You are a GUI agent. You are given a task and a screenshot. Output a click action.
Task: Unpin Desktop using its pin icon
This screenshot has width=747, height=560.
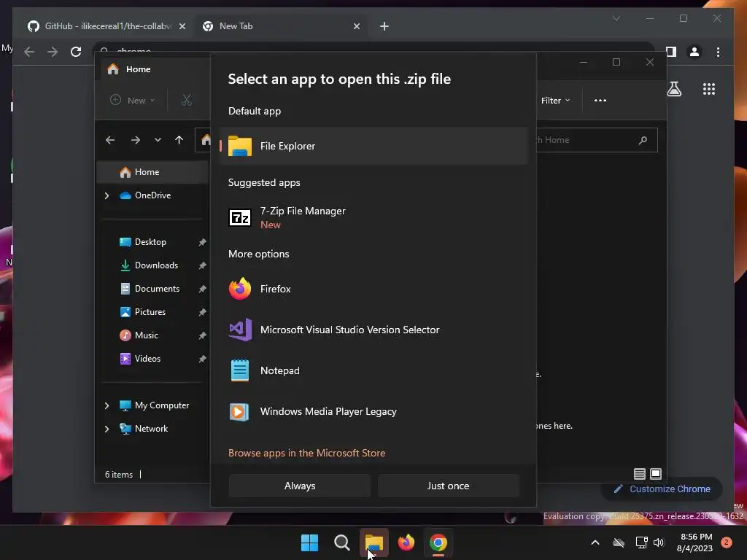coord(202,242)
